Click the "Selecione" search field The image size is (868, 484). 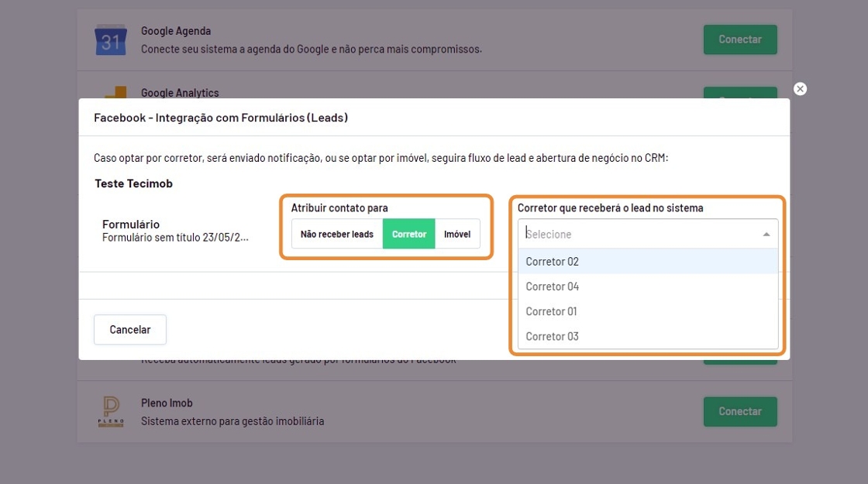click(x=635, y=234)
